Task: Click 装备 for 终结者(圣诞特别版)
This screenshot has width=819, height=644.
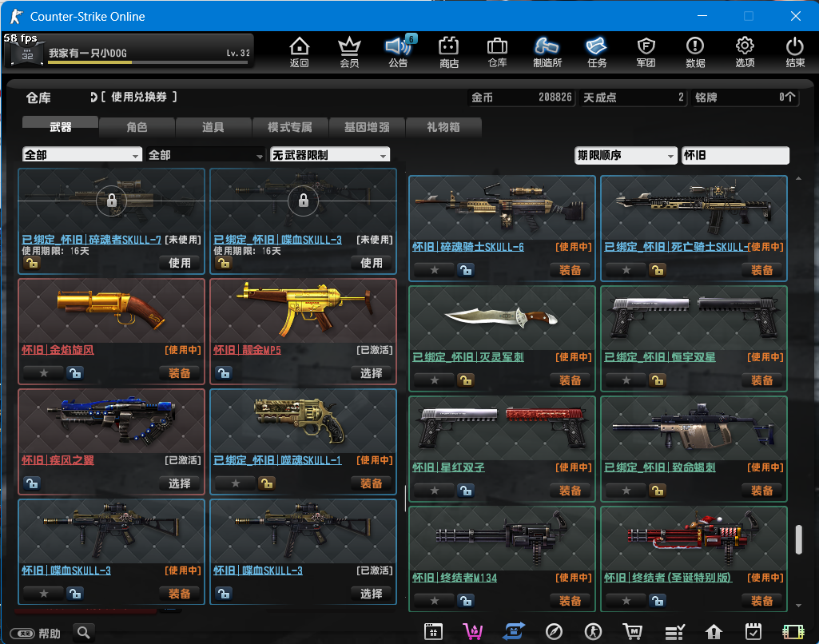Action: pyautogui.click(x=761, y=601)
